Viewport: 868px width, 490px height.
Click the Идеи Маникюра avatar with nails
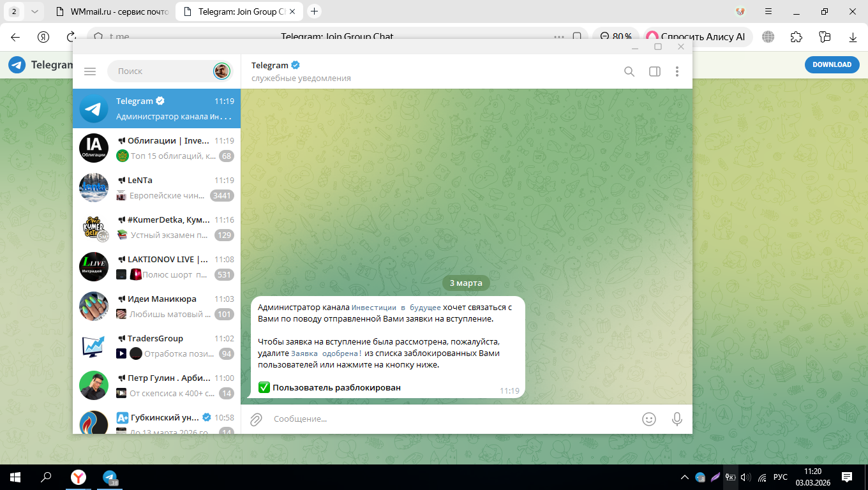tap(94, 306)
